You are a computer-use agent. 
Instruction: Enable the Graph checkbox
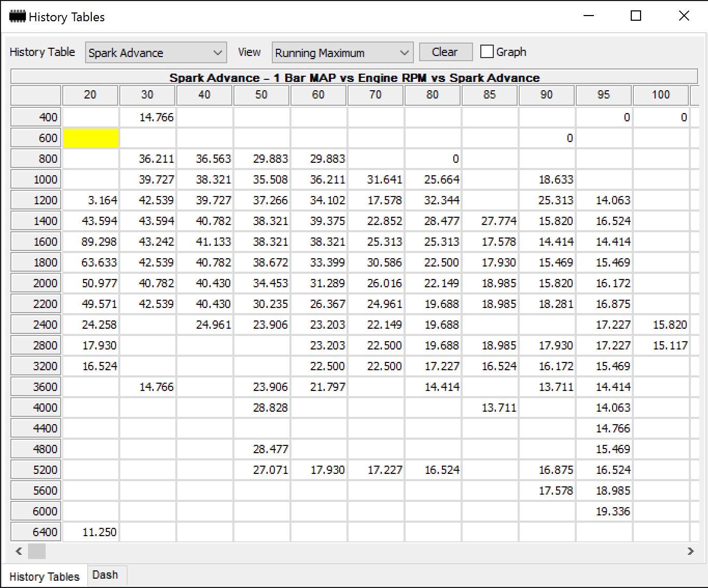(487, 52)
